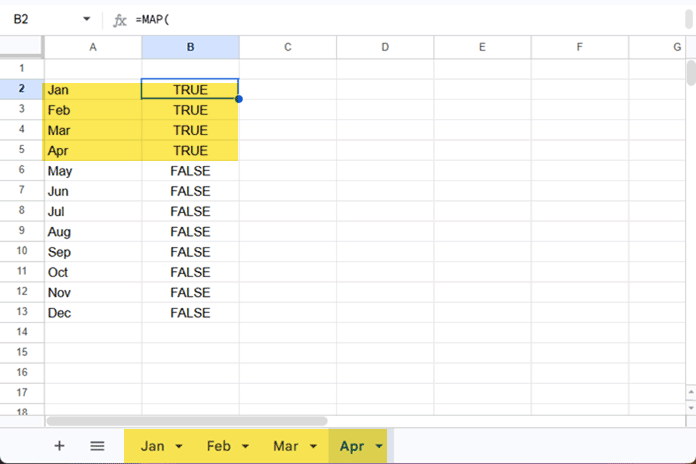Select TRUE cell in the Apr row

190,151
